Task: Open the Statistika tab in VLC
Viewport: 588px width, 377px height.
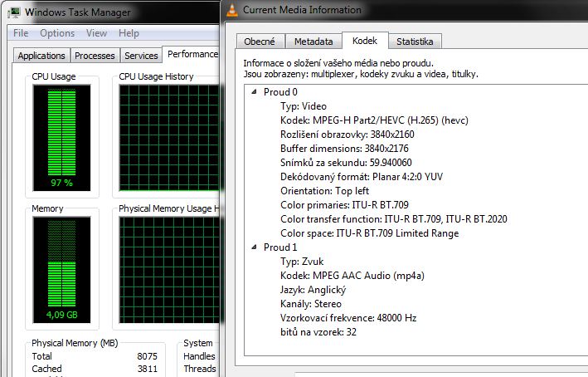Action: (415, 42)
